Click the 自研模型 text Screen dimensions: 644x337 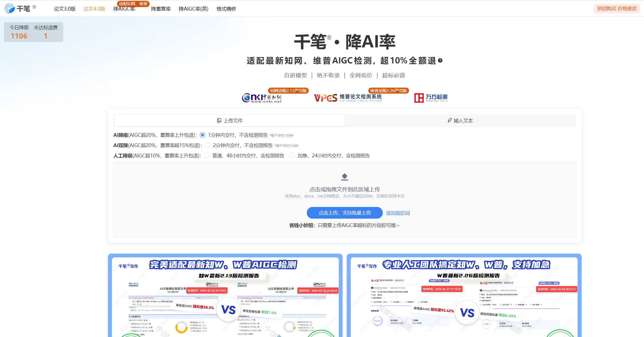pos(295,75)
